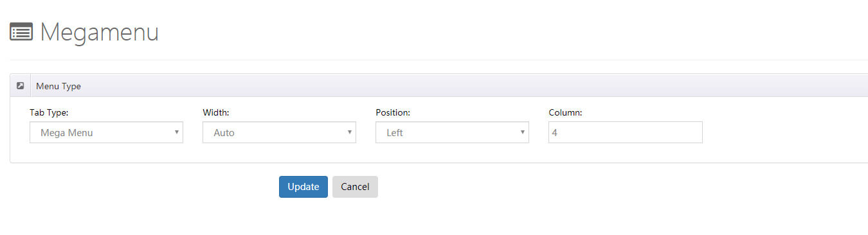Viewport: 868px width, 235px height.
Task: Focus the Column input field
Action: click(625, 132)
